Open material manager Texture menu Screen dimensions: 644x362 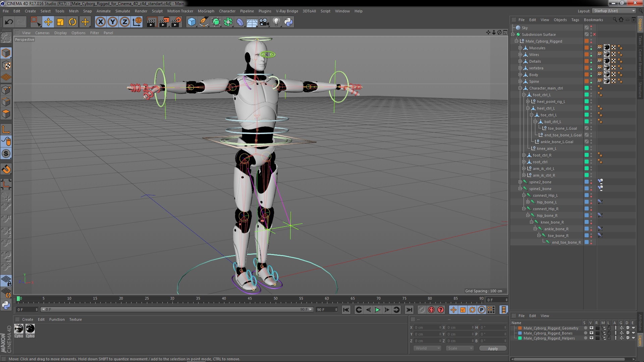click(75, 319)
